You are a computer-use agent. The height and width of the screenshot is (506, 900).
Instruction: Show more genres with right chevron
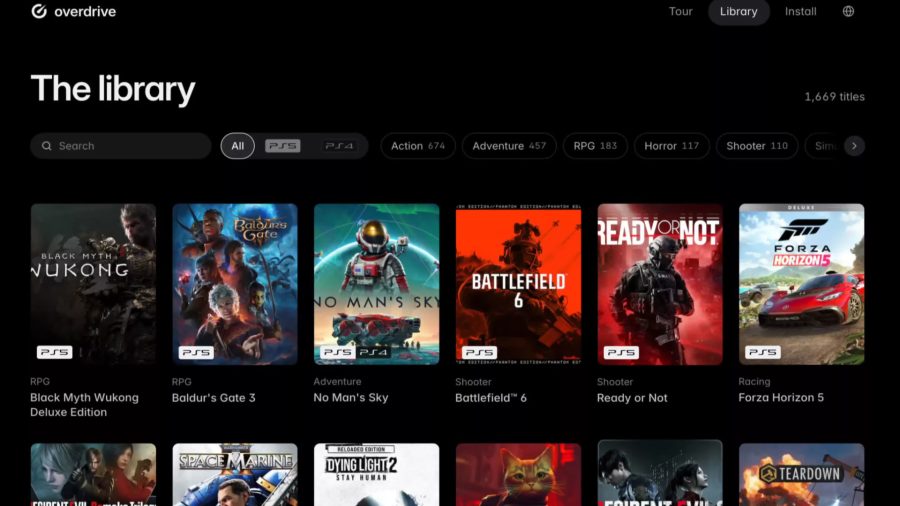[x=854, y=146]
